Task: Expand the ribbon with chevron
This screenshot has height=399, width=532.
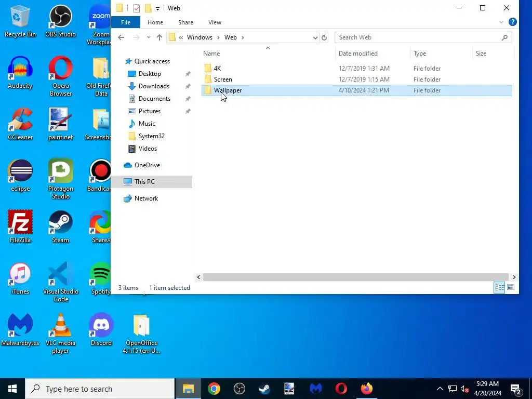Action: click(x=501, y=22)
